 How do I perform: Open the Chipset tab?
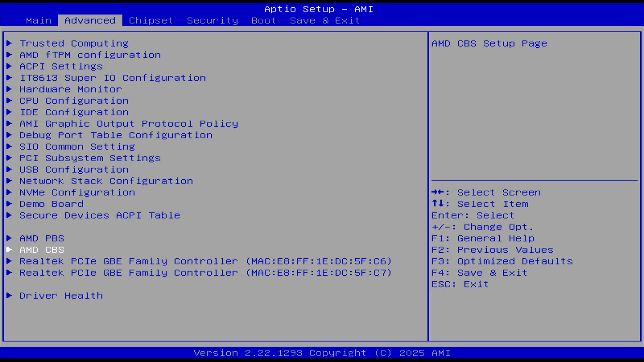click(x=151, y=20)
